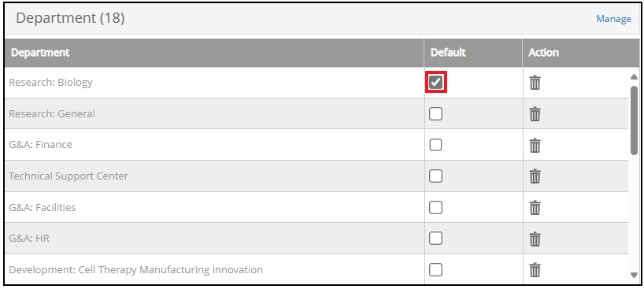Delete the Research: Biology department
The width and height of the screenshot is (644, 289).
[x=535, y=83]
